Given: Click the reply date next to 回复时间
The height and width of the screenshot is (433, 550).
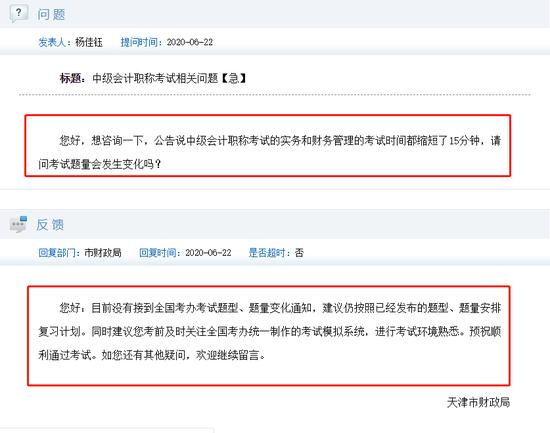Looking at the screenshot, I should pyautogui.click(x=208, y=253).
